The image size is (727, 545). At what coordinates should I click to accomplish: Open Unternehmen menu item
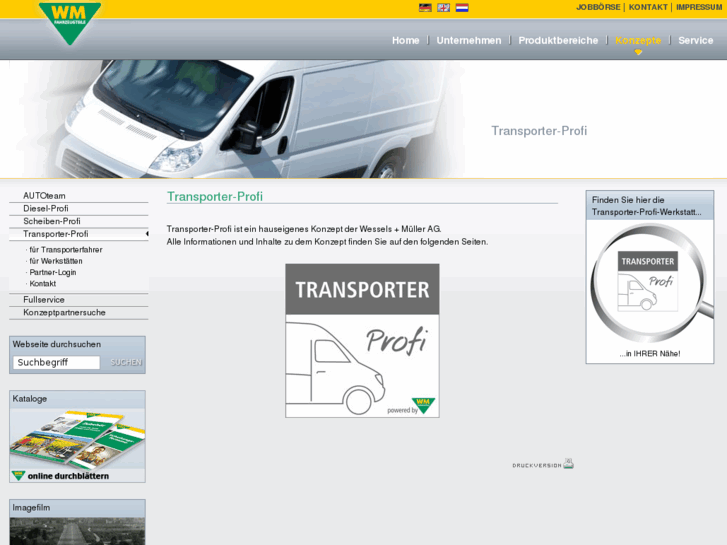[469, 40]
